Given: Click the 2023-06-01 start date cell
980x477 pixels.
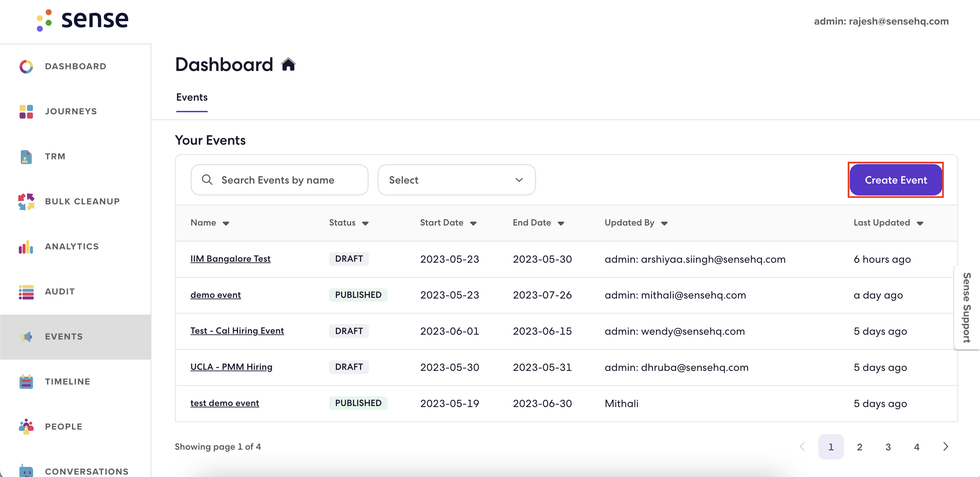Looking at the screenshot, I should (449, 331).
